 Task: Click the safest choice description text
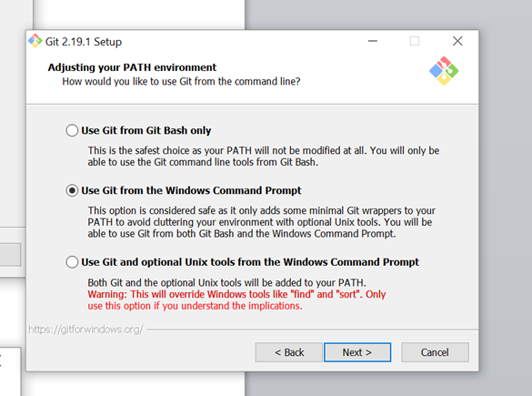(264, 157)
